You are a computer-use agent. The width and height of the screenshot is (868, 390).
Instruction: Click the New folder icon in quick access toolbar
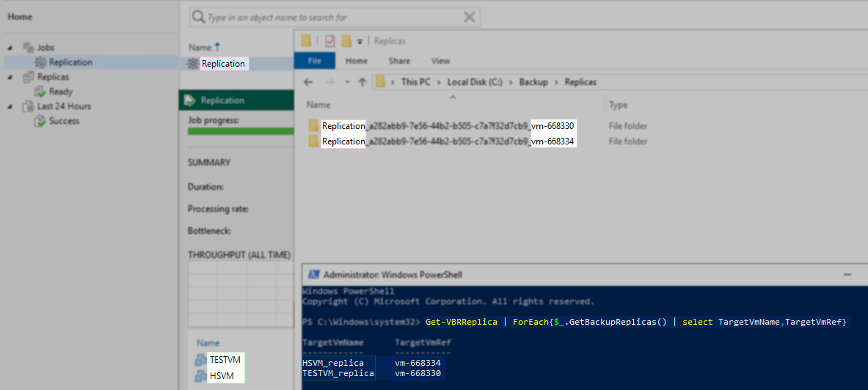347,40
